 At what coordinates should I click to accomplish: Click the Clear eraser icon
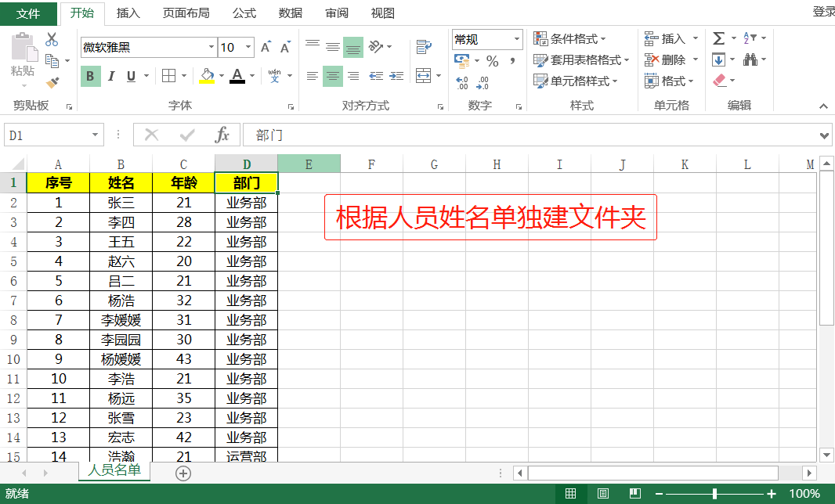pos(719,81)
